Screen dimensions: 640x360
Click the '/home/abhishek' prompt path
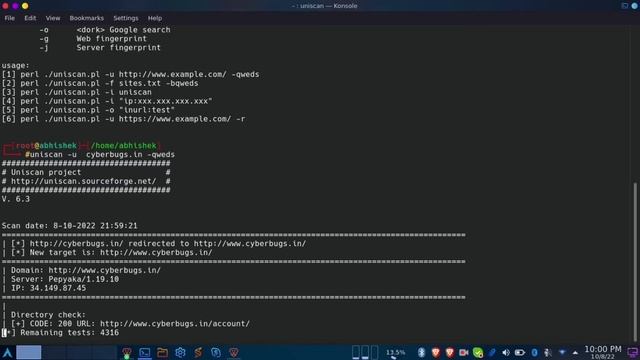[124, 146]
